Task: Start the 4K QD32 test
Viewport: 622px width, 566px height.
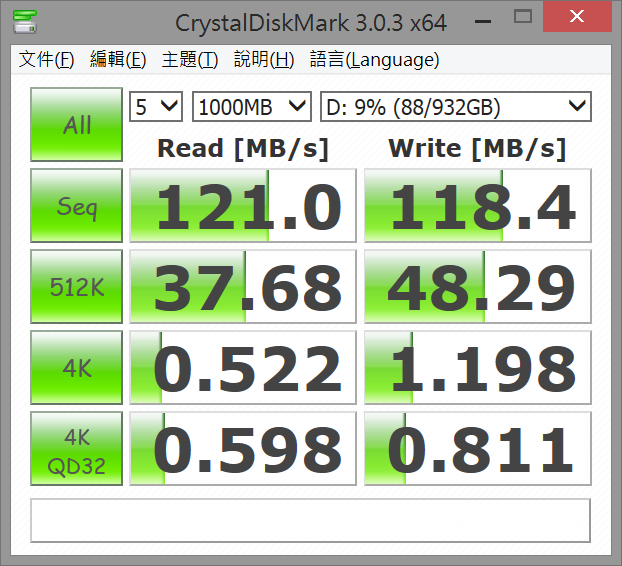Action: click(x=77, y=448)
